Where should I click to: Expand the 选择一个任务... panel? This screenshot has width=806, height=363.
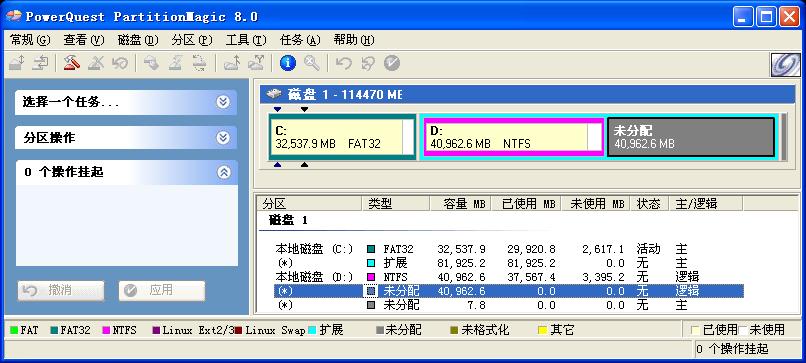(x=223, y=102)
